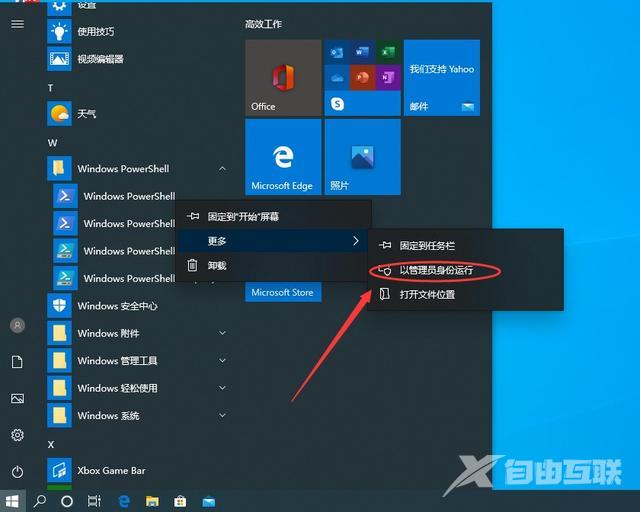640x512 pixels.
Task: Open Word in the Office apps tile
Action: [362, 52]
